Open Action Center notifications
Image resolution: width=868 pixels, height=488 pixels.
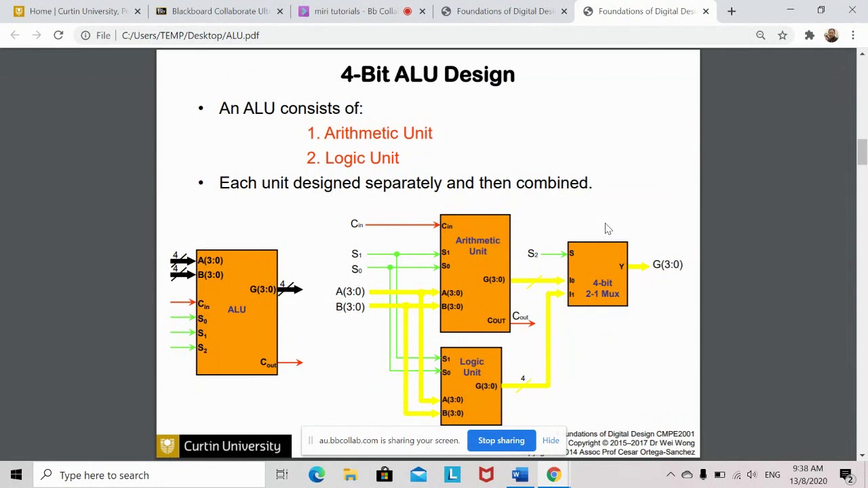(846, 475)
